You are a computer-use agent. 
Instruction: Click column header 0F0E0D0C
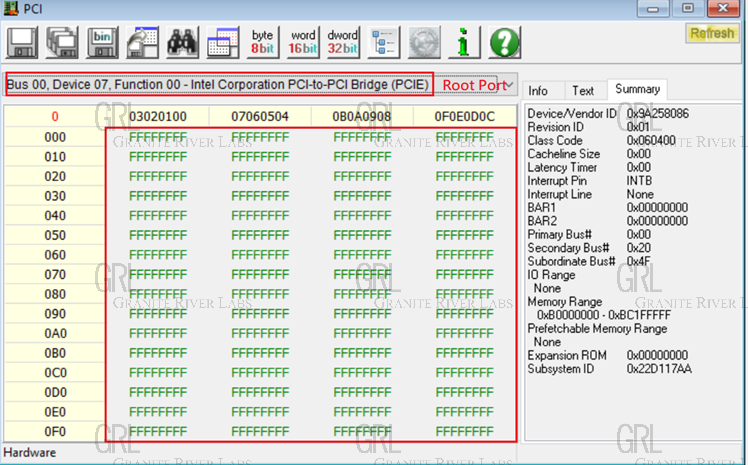coord(464,116)
